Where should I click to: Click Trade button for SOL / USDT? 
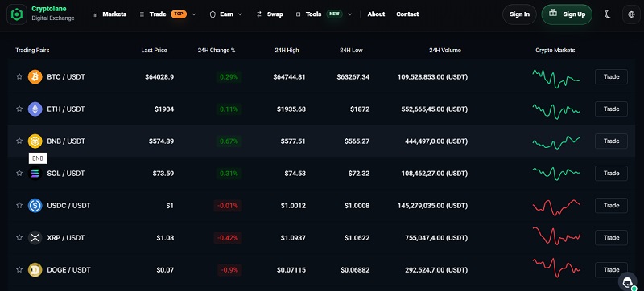(611, 174)
